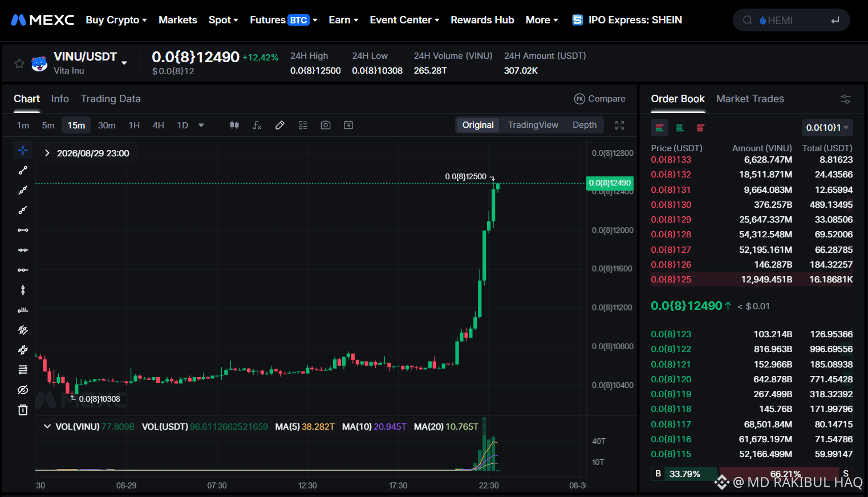Open the Spot dropdown menu
The width and height of the screenshot is (868, 497).
tap(224, 20)
